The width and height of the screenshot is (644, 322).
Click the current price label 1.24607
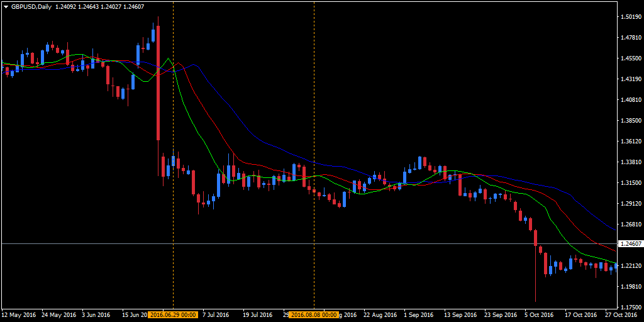pos(633,243)
